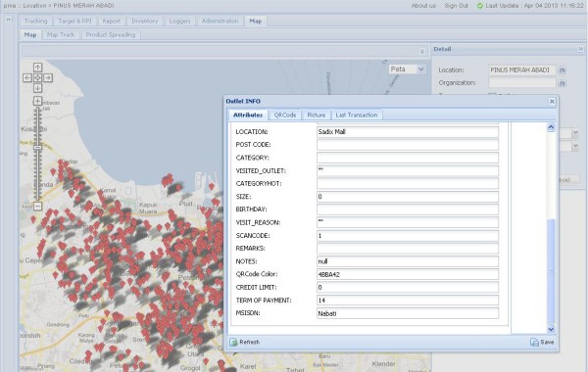Viewport: 588px width, 372px height.
Task: Click the map zoom slider handle
Action: [37, 147]
